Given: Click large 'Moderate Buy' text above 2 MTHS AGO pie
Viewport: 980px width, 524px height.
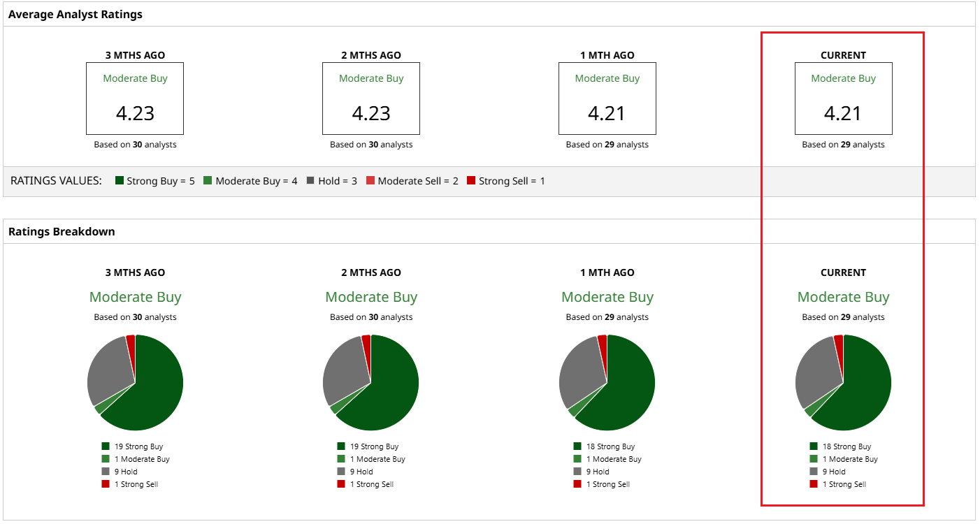Looking at the screenshot, I should pyautogui.click(x=371, y=297).
